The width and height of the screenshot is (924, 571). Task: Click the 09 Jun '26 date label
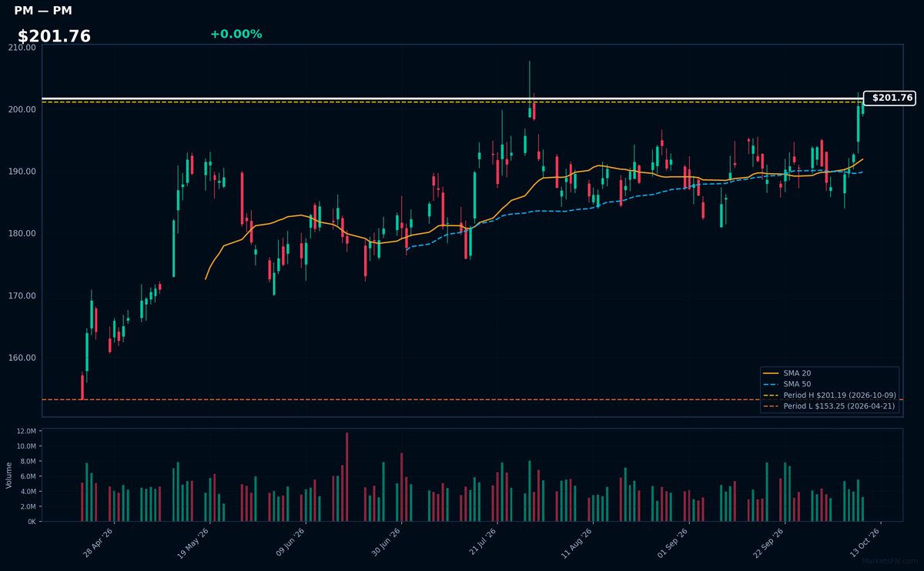[x=290, y=543]
